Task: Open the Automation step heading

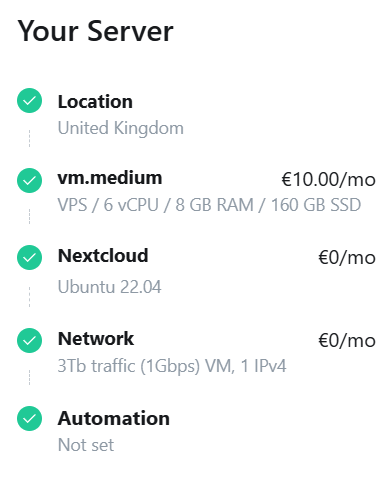Action: click(x=114, y=418)
